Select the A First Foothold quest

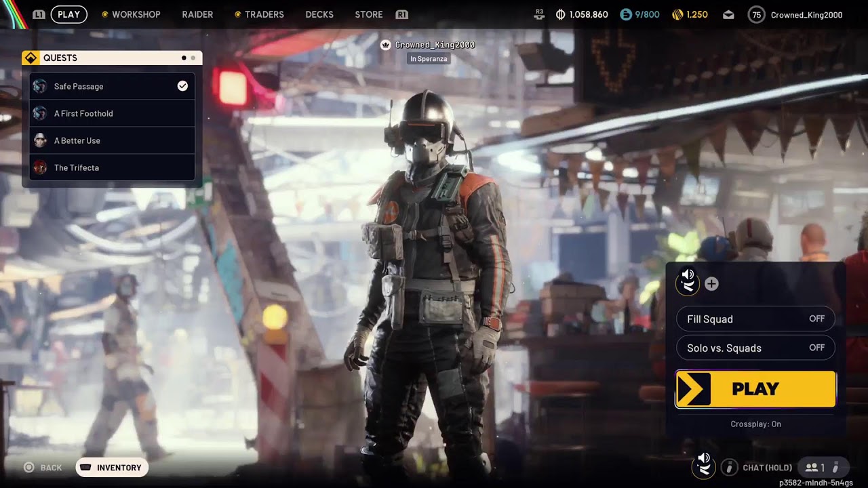click(112, 113)
